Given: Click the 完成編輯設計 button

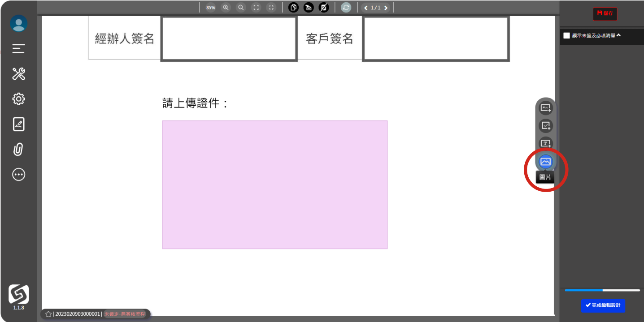Looking at the screenshot, I should coord(603,305).
